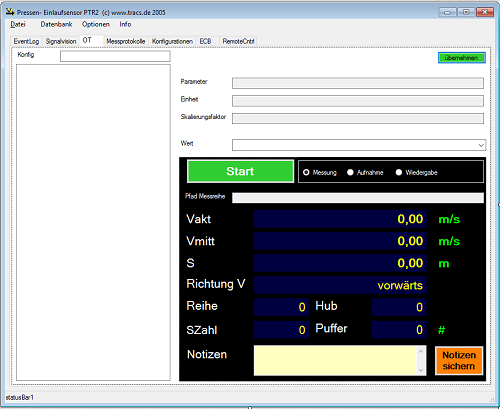
Task: Click the Notizen scrollbar down arrow
Action: tap(421, 370)
